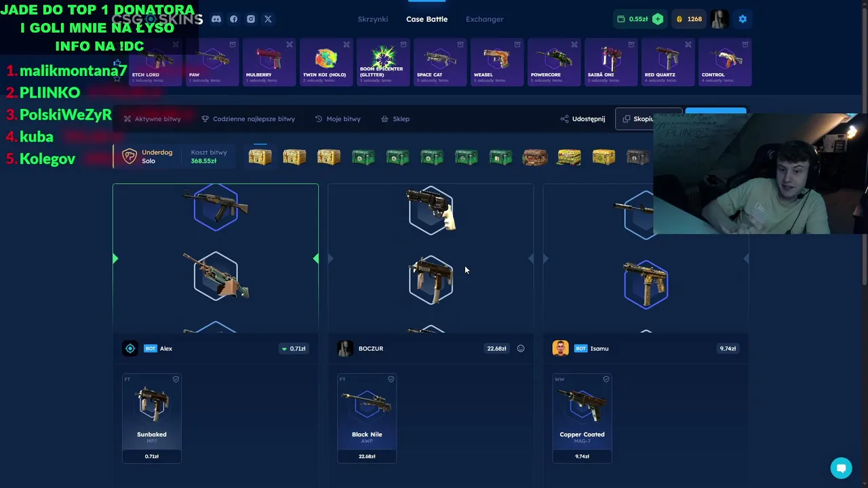Open the Discord link icon
The width and height of the screenshot is (868, 488).
pos(216,19)
